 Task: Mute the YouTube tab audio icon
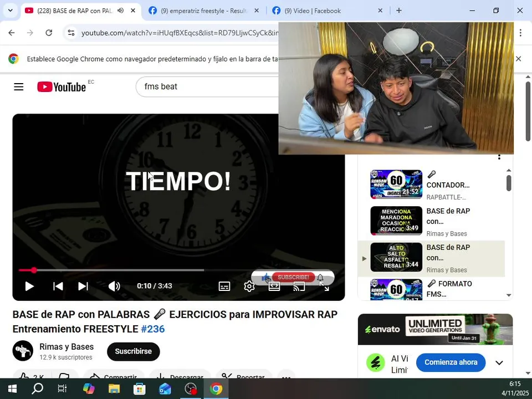[x=120, y=11]
